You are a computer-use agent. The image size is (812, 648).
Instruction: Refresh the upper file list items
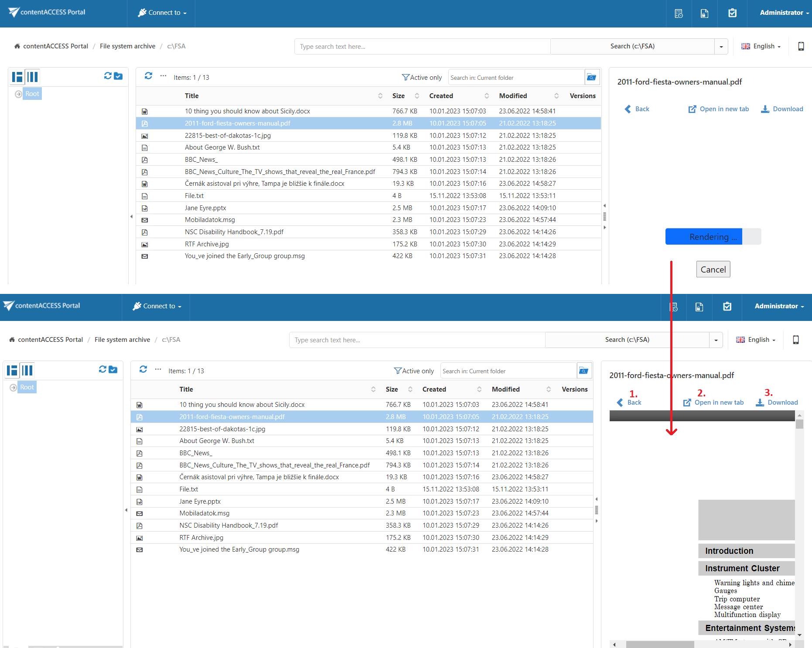click(x=148, y=76)
